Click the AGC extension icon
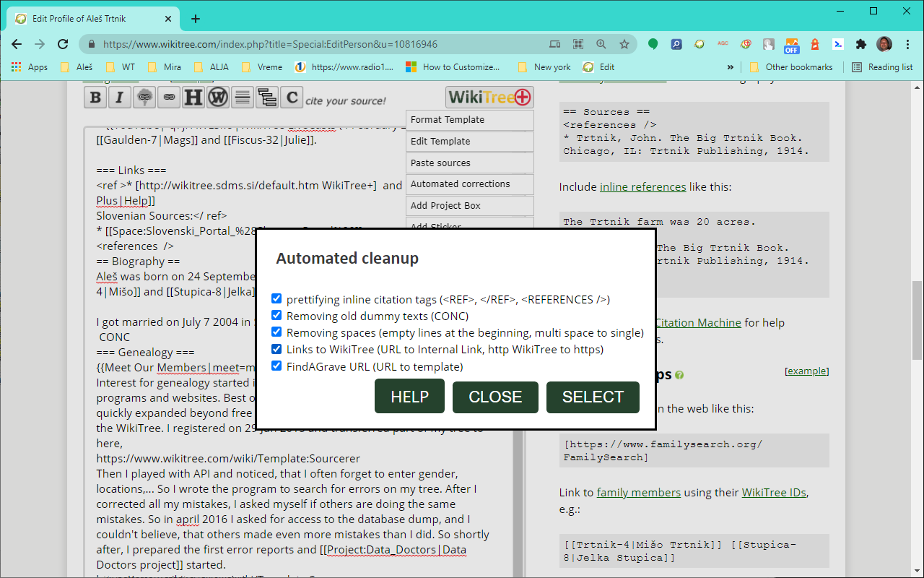This screenshot has height=578, width=924. click(723, 44)
